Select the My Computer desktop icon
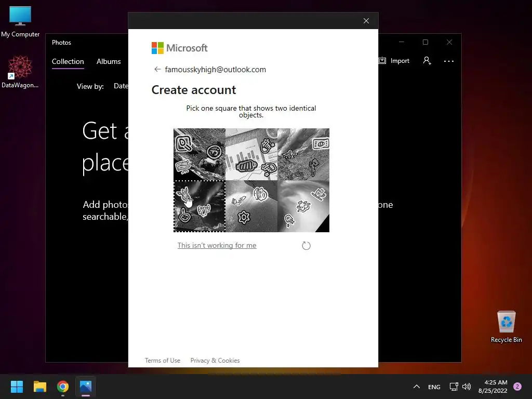This screenshot has width=532, height=399. (20, 22)
